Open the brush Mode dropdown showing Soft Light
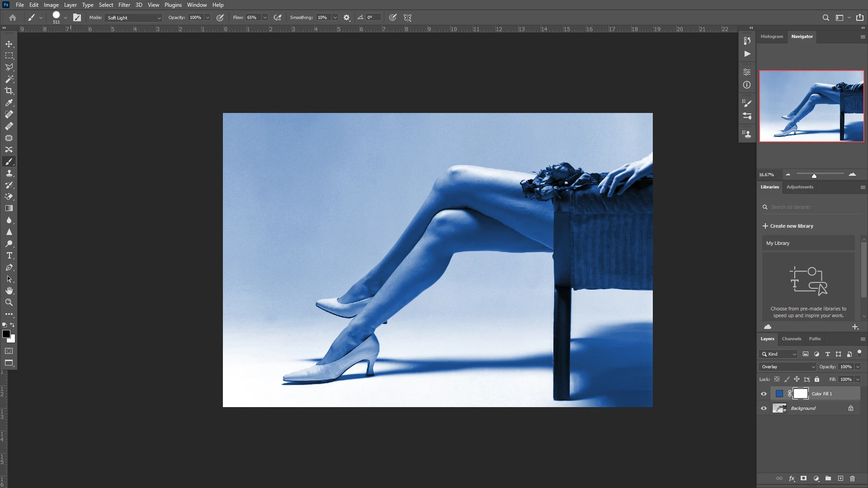 134,18
